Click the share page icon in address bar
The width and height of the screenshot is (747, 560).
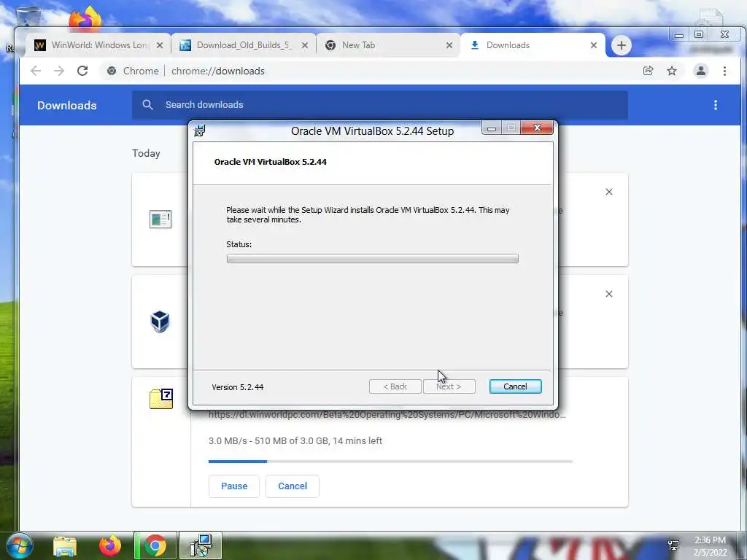[648, 71]
